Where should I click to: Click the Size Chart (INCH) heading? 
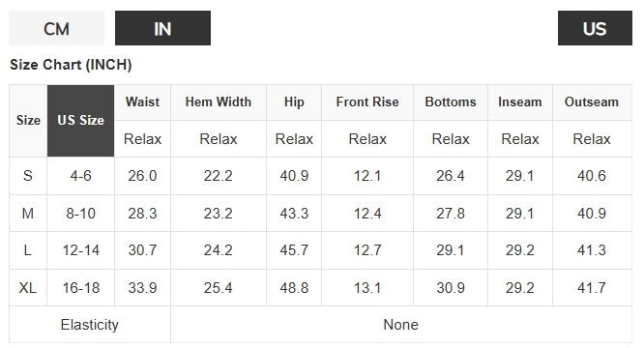click(x=71, y=65)
